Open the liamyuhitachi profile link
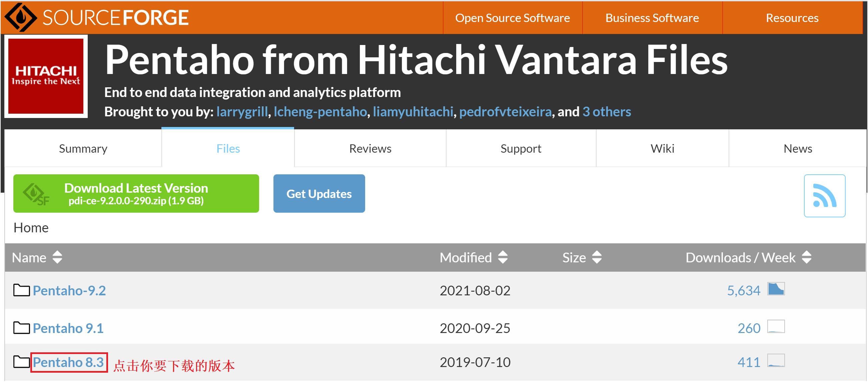 tap(413, 112)
